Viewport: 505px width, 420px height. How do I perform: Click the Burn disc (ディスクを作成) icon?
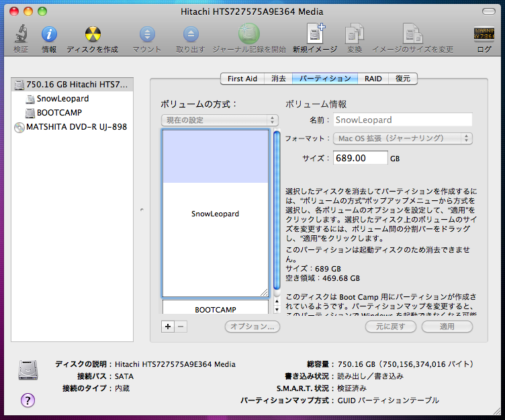coord(93,34)
